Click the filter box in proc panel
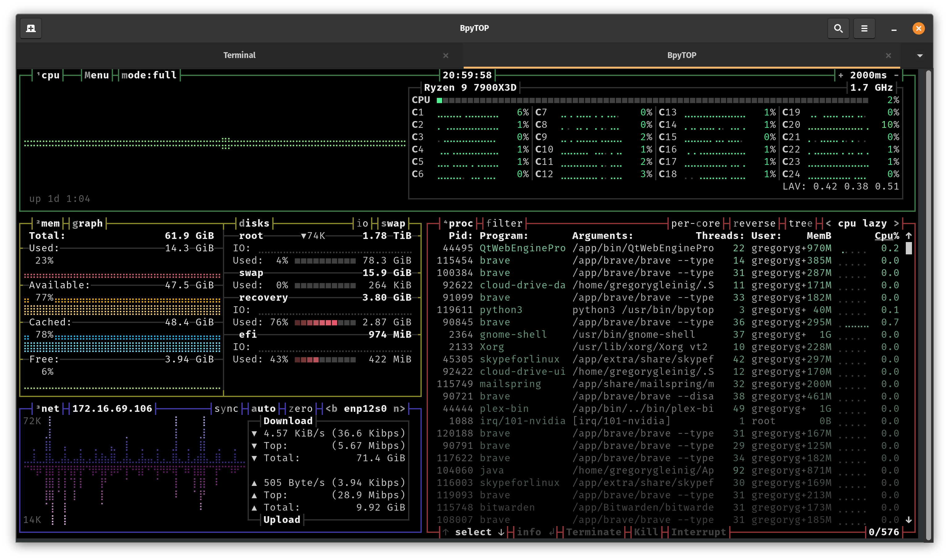 504,224
